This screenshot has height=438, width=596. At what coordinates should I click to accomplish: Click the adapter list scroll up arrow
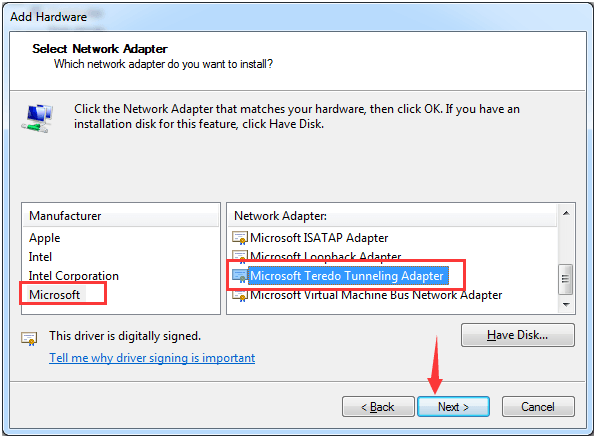point(566,213)
